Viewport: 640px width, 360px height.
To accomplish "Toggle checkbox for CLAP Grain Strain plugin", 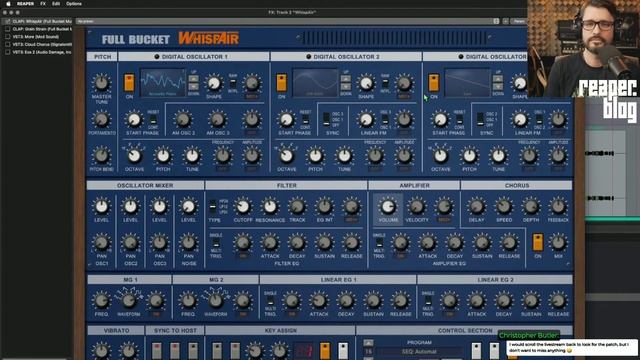I will coord(8,29).
